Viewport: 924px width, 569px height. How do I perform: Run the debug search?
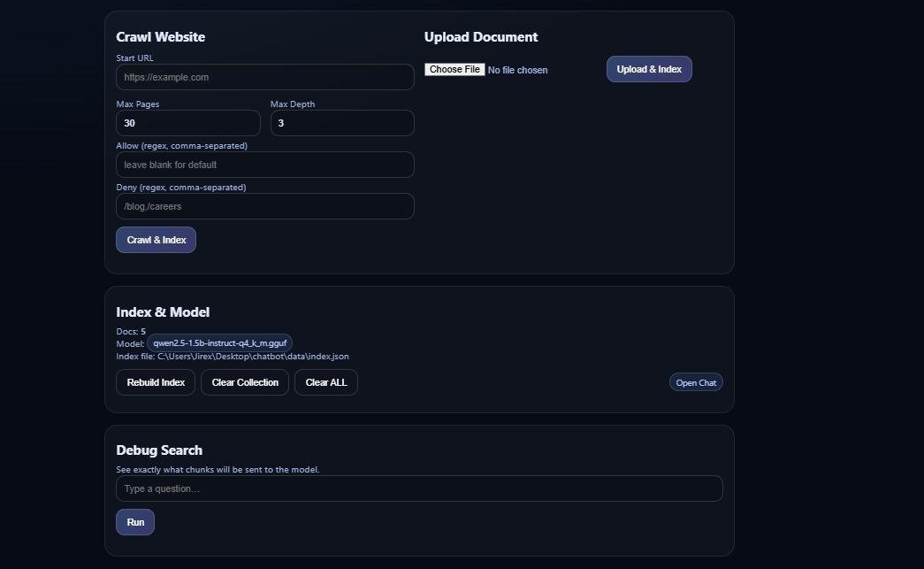[x=135, y=522]
